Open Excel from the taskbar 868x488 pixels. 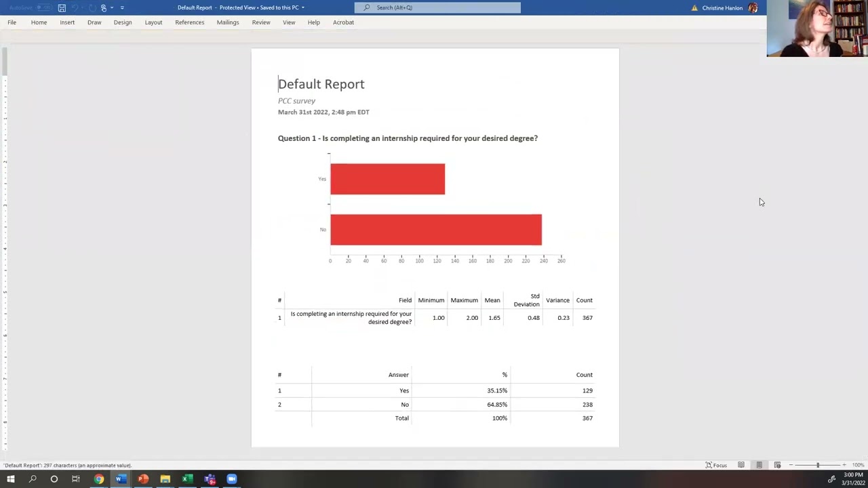click(x=186, y=479)
